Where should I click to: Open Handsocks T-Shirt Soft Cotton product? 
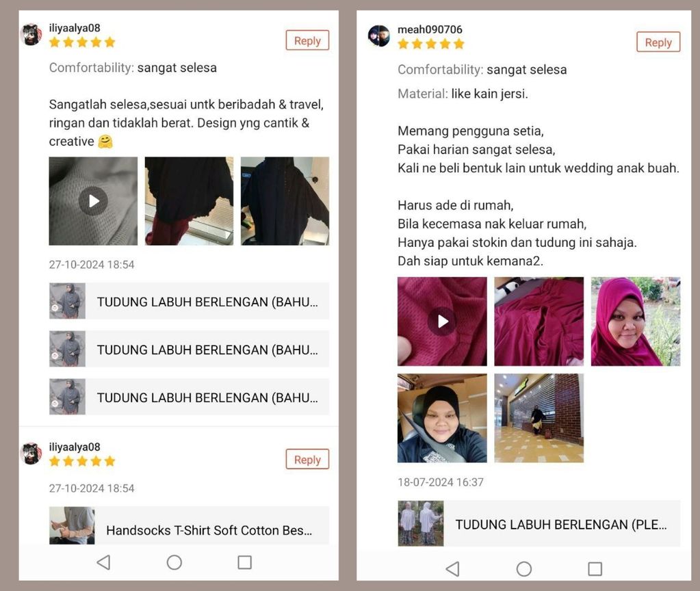[189, 525]
